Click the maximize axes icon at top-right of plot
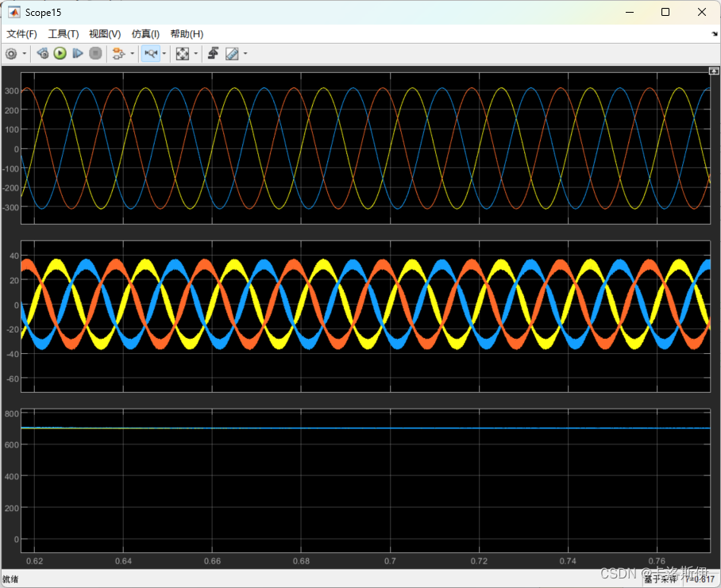The image size is (721, 588). coord(714,71)
